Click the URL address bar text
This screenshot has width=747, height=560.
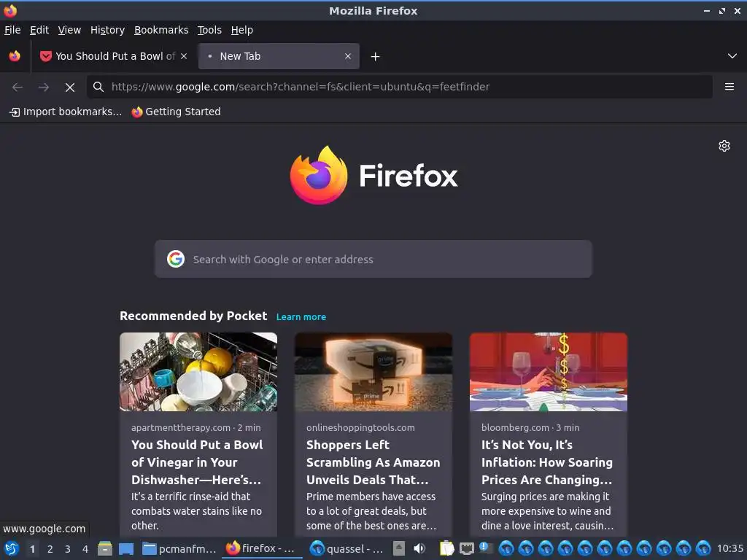(300, 87)
